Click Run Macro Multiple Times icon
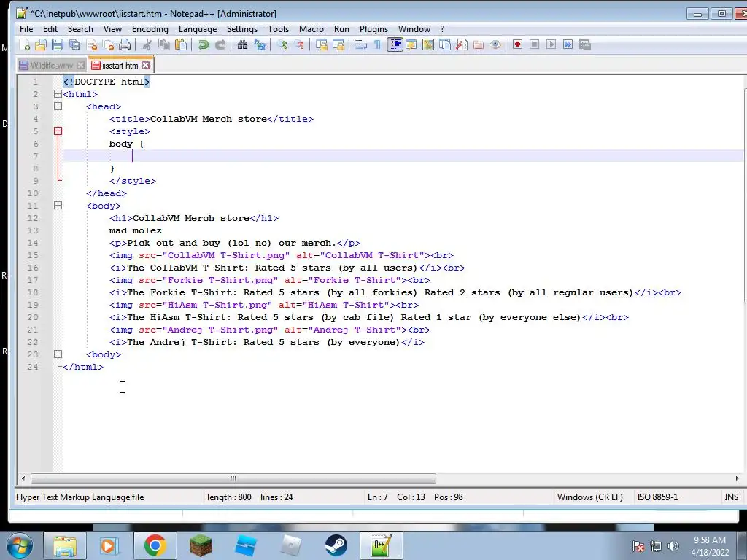Viewport: 747px width, 560px height. 568,44
